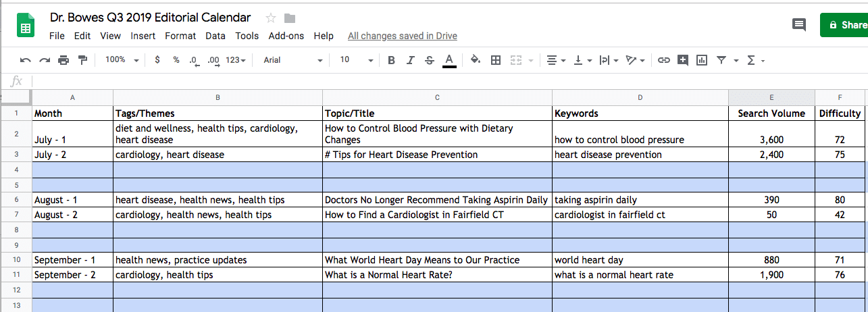Click cell 'Search Volume' header
The image size is (868, 312).
point(771,113)
